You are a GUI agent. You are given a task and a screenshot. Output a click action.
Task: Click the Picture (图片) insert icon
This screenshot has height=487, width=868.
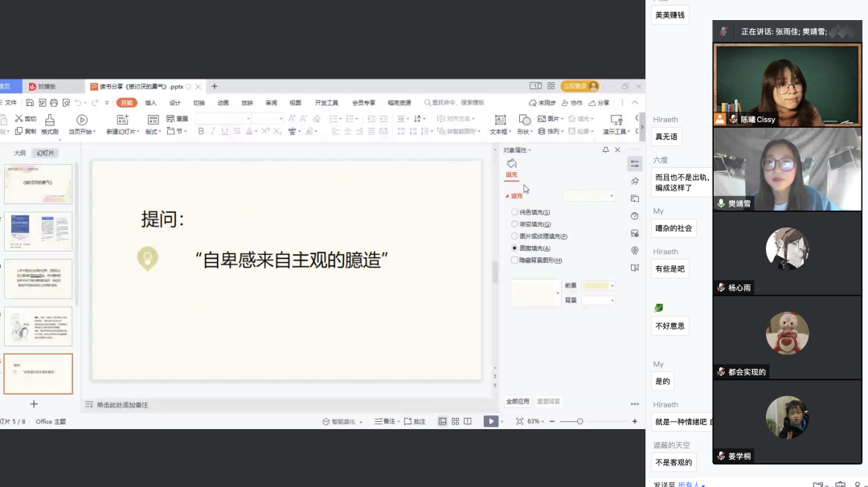pos(542,118)
